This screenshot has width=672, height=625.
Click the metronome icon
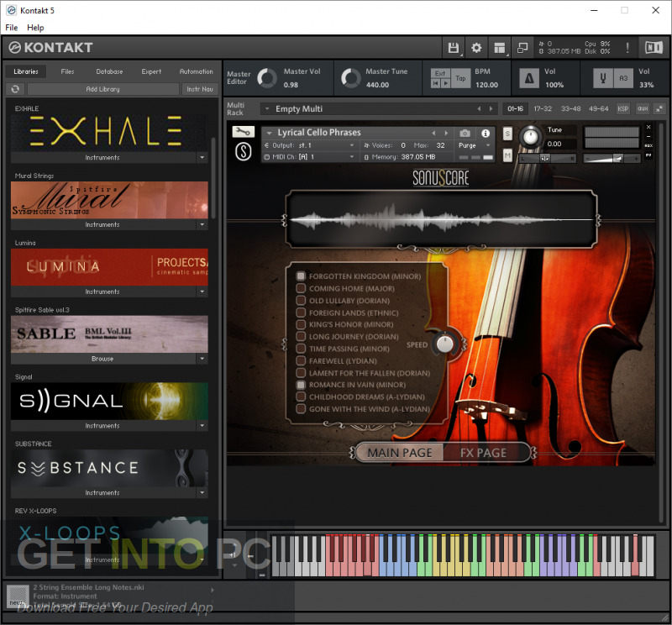pyautogui.click(x=529, y=78)
